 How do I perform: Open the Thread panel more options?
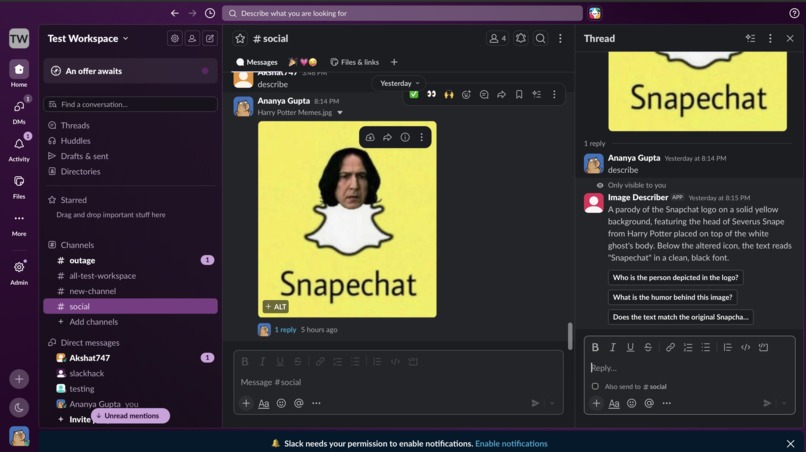click(x=770, y=38)
